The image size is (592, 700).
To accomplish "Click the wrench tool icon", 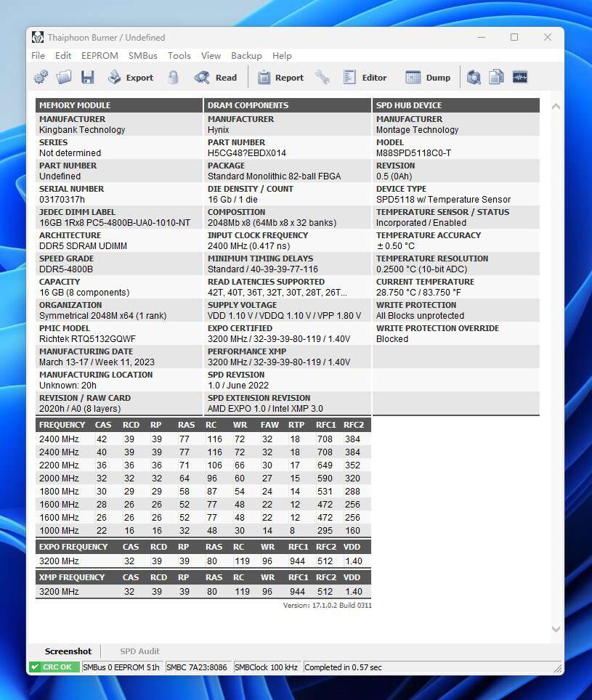I will [x=323, y=78].
